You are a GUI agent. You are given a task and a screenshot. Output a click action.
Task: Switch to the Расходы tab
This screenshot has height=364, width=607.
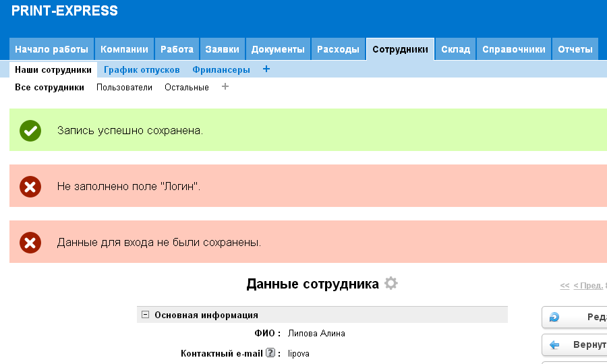pyautogui.click(x=338, y=49)
